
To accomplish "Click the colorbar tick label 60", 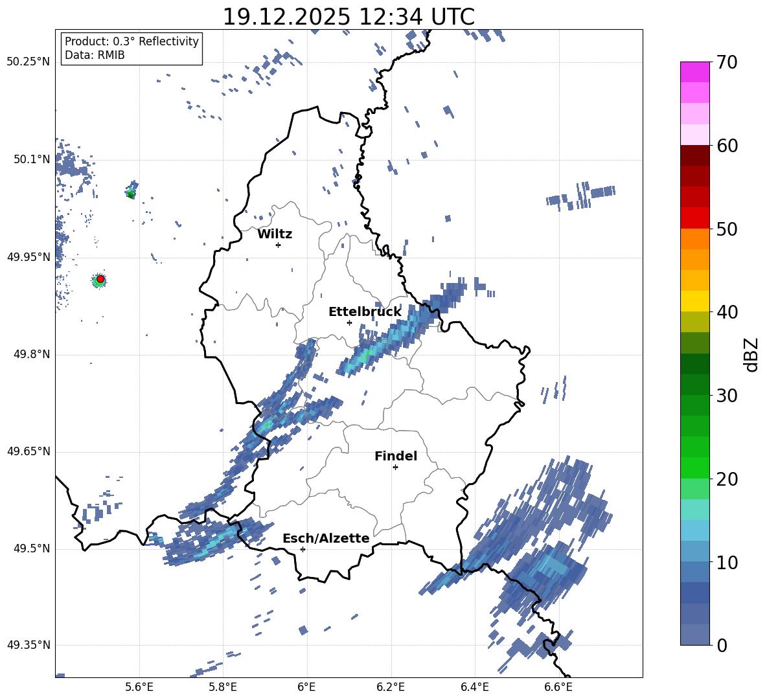I will pos(727,146).
